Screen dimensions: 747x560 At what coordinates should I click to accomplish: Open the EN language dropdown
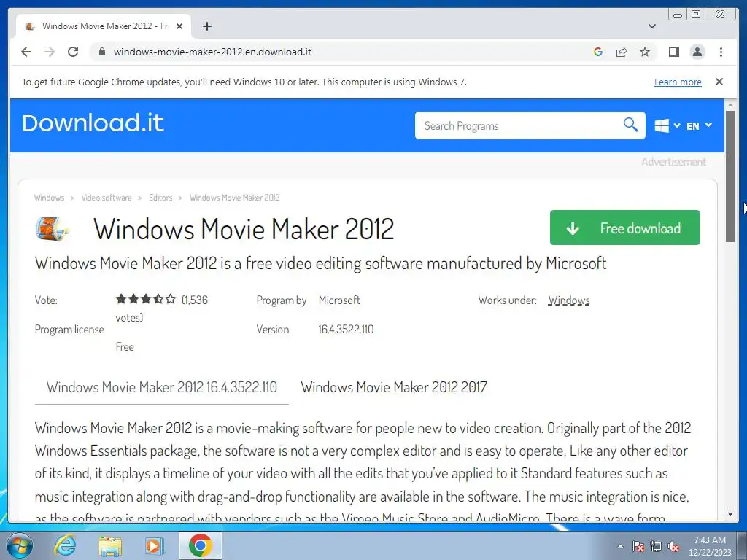coord(699,125)
